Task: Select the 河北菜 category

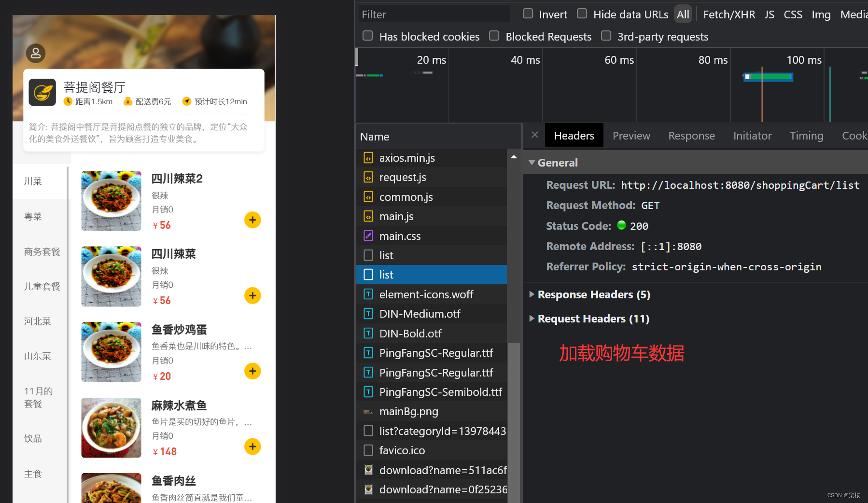Action: (38, 321)
